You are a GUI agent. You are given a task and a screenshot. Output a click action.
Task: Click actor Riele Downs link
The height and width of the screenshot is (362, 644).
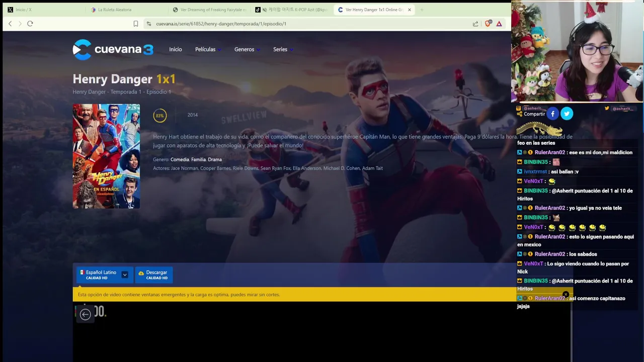coord(246,168)
